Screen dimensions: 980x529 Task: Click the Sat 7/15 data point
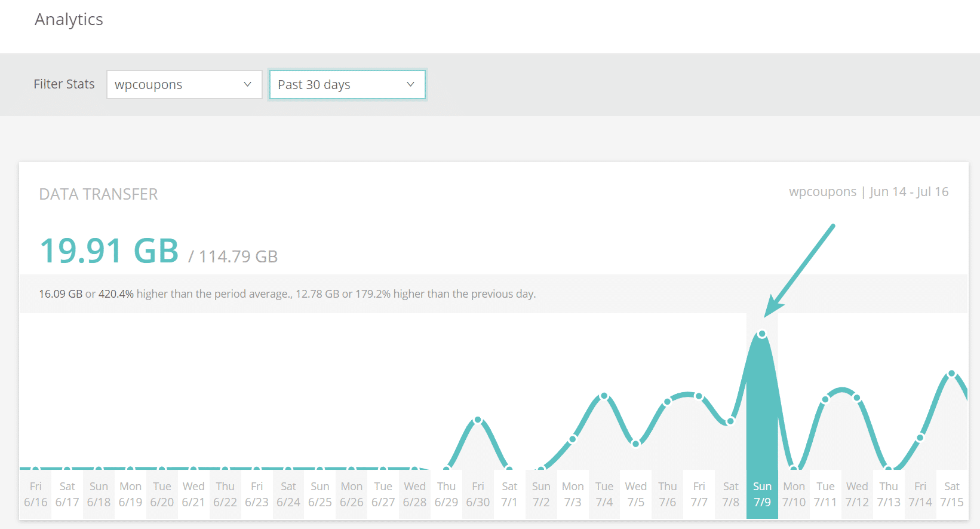951,374
